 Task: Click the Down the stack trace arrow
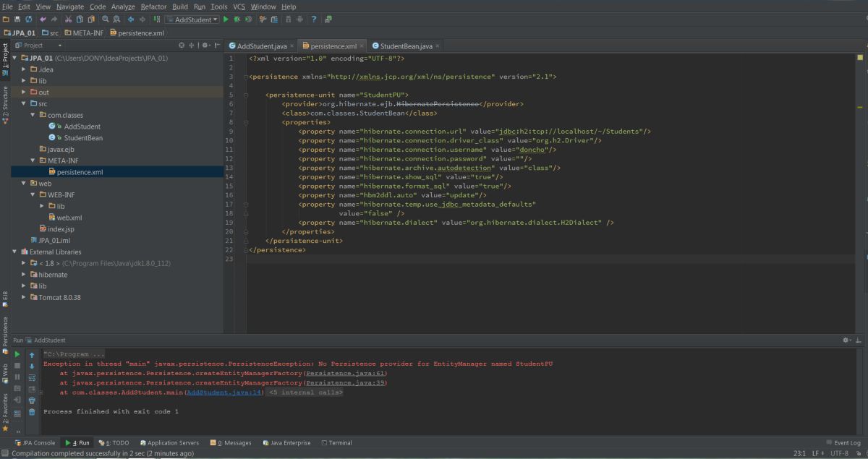pos(32,366)
